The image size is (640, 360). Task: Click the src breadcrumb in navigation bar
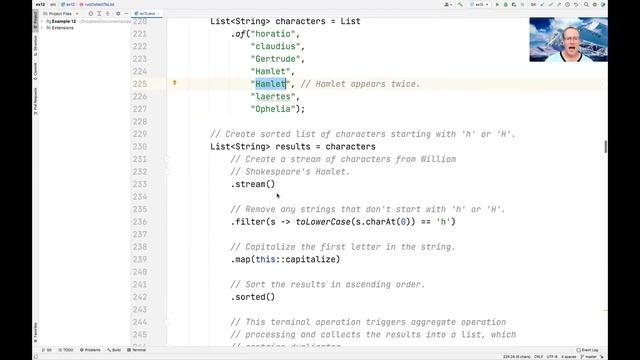[x=53, y=4]
